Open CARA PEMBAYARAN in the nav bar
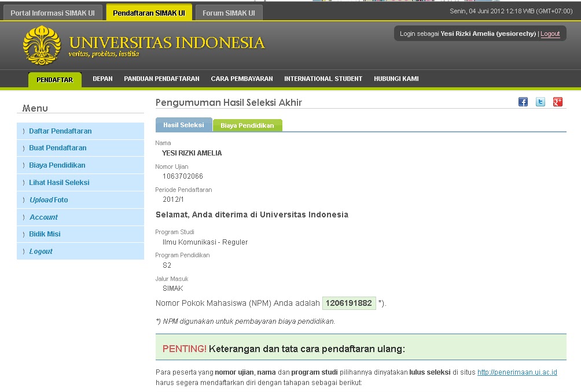Image resolution: width=581 pixels, height=392 pixels. [x=242, y=79]
